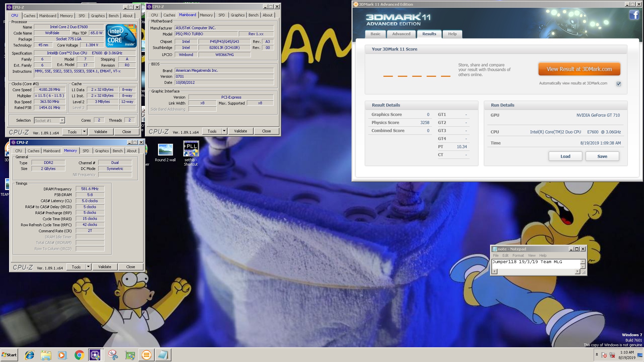Click Validate in CPU window
The image size is (644, 362).
point(101,132)
